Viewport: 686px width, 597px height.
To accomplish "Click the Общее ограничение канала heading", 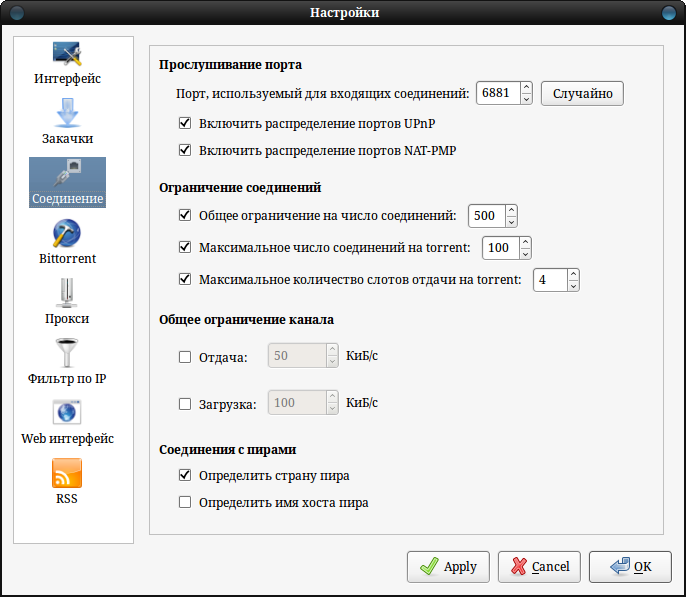I will tap(246, 320).
